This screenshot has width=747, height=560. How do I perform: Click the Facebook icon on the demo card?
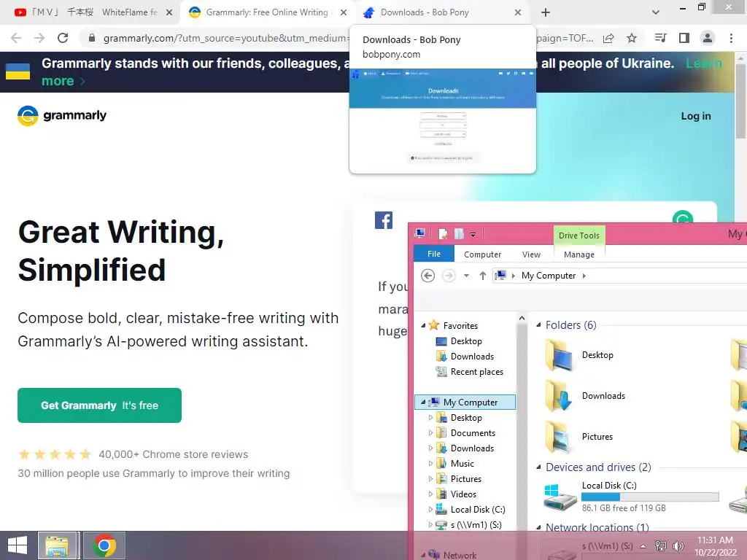(384, 220)
